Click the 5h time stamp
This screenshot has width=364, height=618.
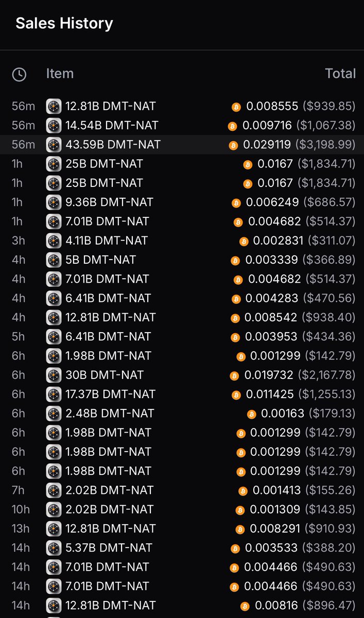pyautogui.click(x=19, y=337)
